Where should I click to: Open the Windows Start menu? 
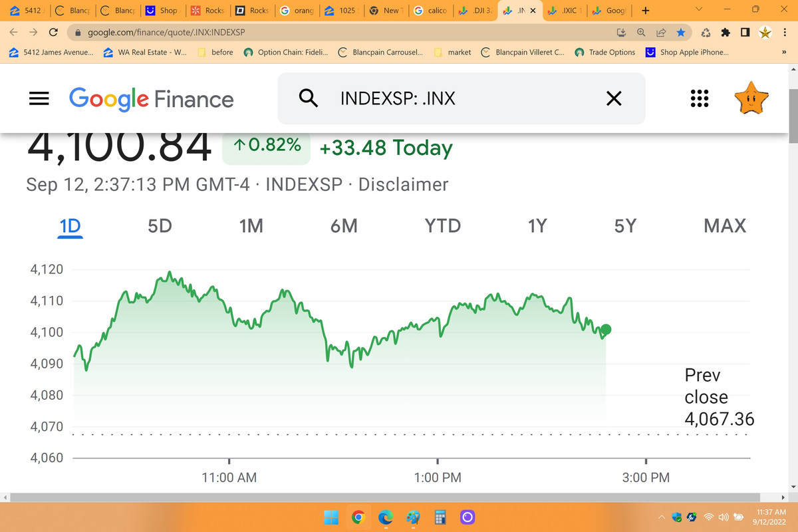coord(331,517)
